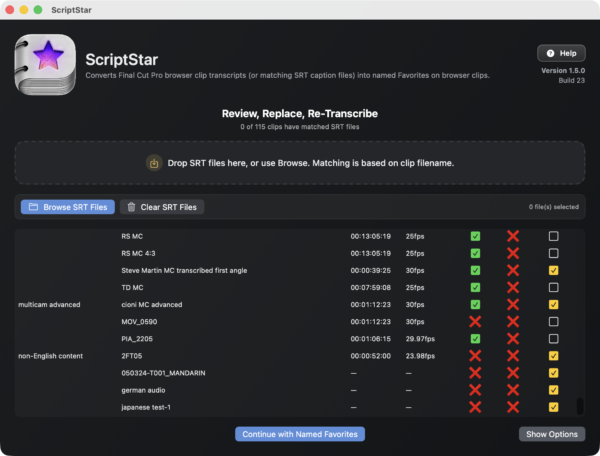The image size is (600, 456).
Task: Click the 0 file(s) selected status text
Action: click(x=554, y=207)
